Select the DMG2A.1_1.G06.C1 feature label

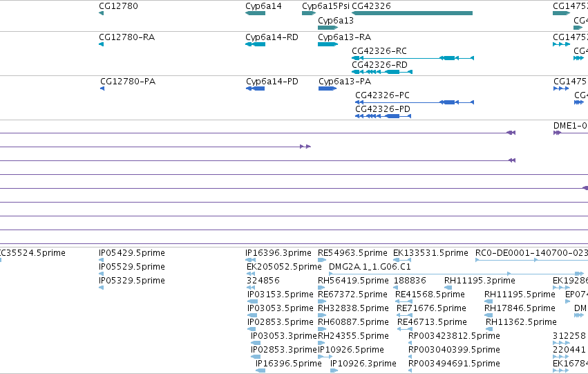point(370,267)
